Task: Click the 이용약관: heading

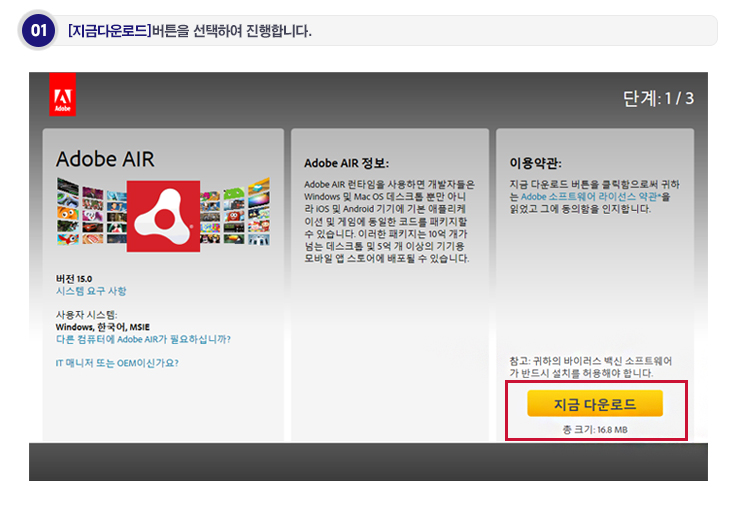Action: click(535, 163)
